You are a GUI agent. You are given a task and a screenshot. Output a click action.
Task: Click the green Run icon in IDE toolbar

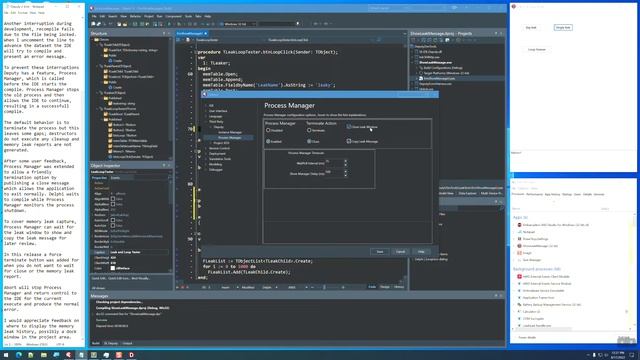tap(169, 24)
